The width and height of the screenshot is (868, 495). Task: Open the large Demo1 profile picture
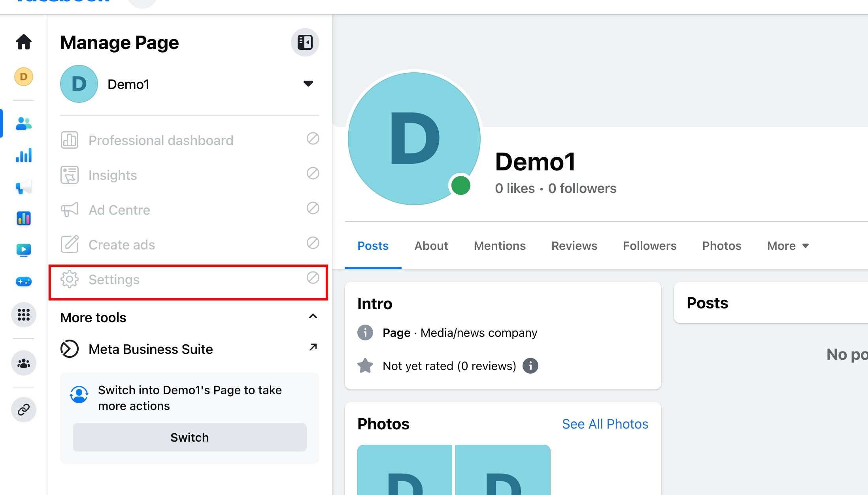pos(414,138)
